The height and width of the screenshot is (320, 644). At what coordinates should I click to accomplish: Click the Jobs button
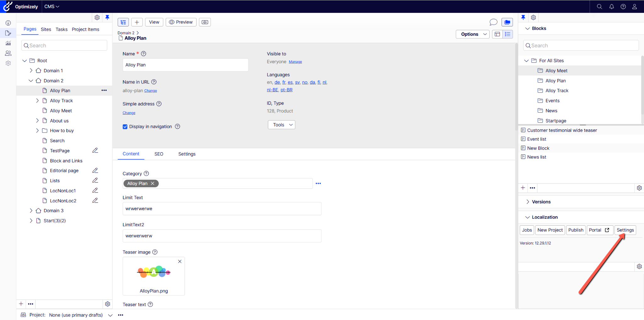tap(527, 230)
